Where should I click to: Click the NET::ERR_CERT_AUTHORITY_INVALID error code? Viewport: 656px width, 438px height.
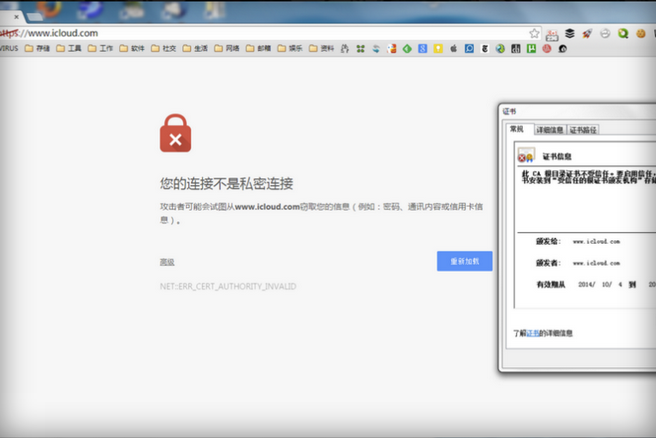pos(228,287)
